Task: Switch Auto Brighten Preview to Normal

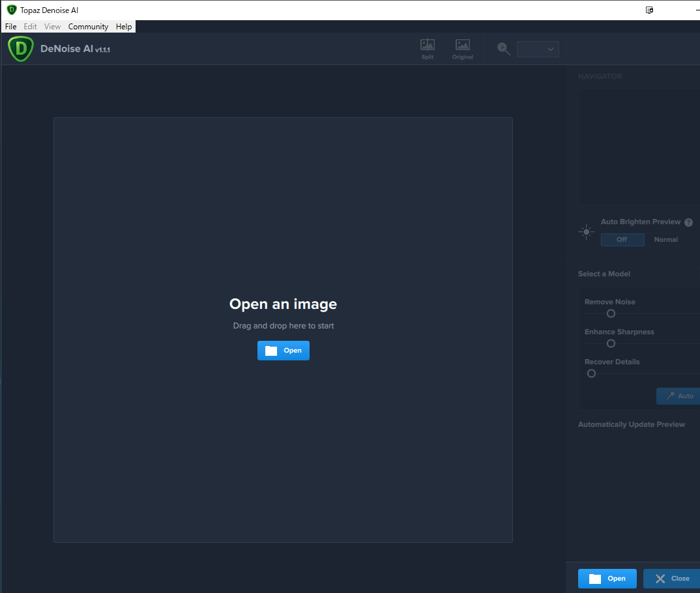Action: (x=665, y=240)
